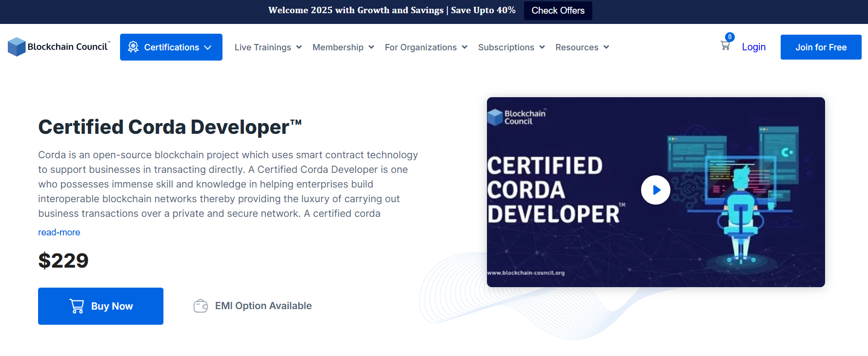Click the Login link

[753, 47]
